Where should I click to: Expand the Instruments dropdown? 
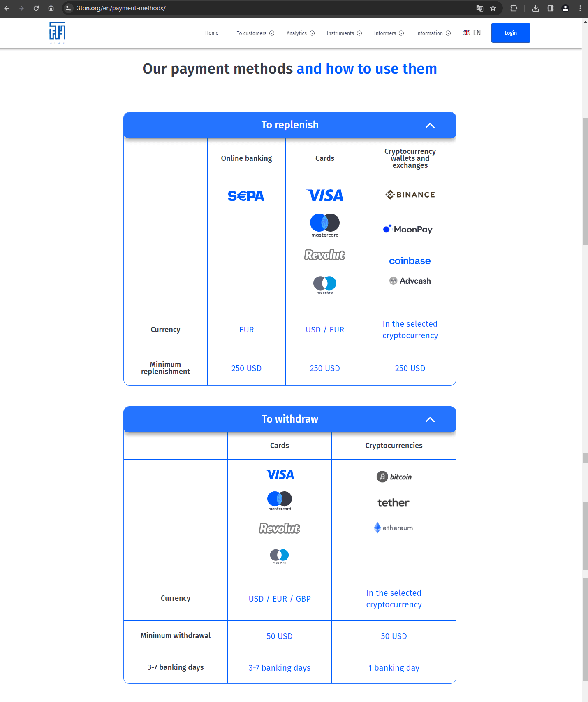pos(344,33)
